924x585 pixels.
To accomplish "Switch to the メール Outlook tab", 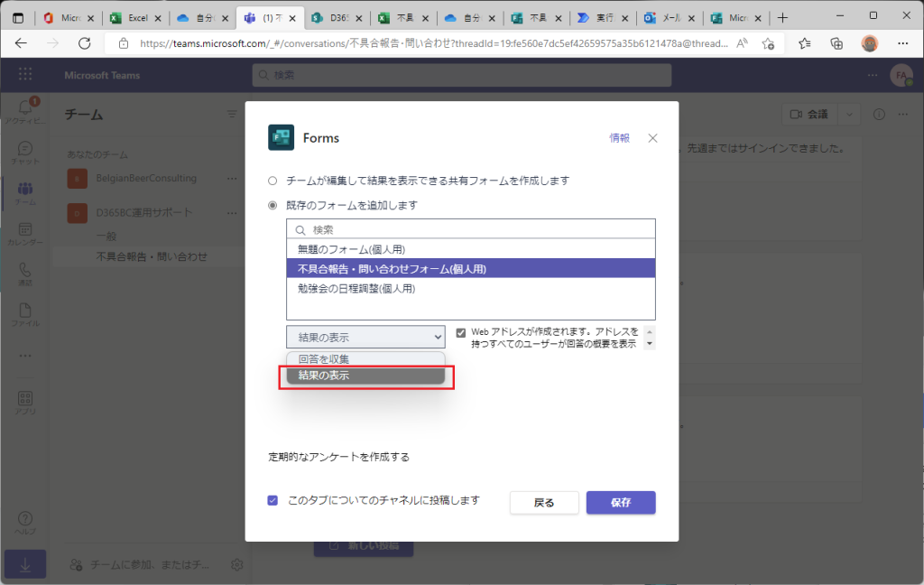I will click(x=670, y=18).
